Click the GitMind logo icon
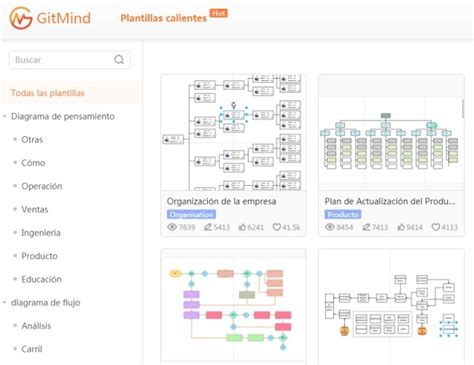474x365 pixels. click(x=21, y=18)
